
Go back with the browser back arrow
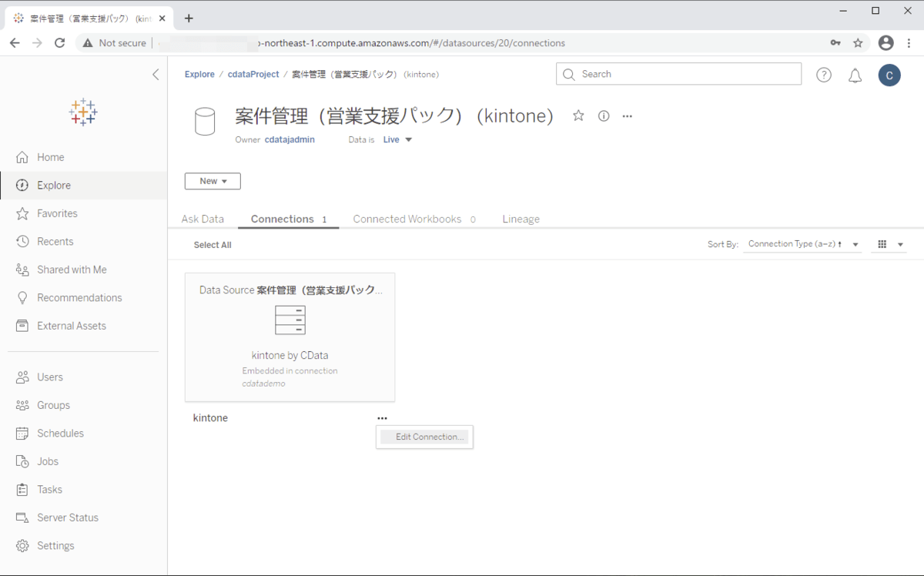pos(15,43)
